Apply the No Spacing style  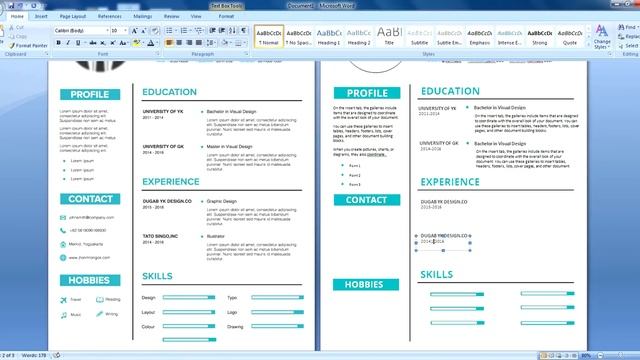click(298, 37)
